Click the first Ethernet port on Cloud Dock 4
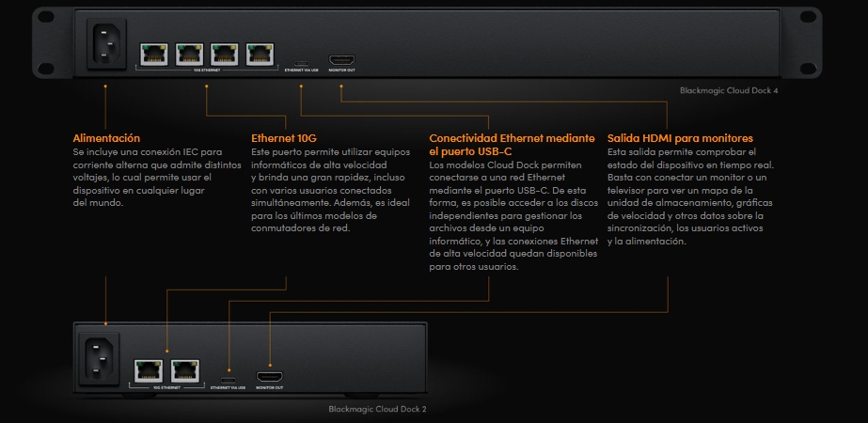This screenshot has height=423, width=868. (153, 54)
